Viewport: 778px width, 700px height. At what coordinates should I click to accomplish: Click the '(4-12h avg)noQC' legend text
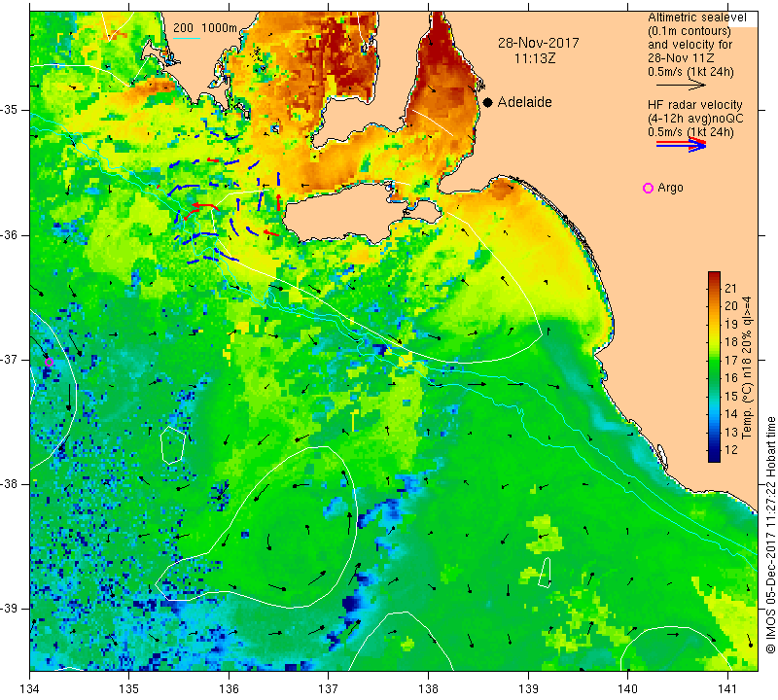pyautogui.click(x=695, y=119)
